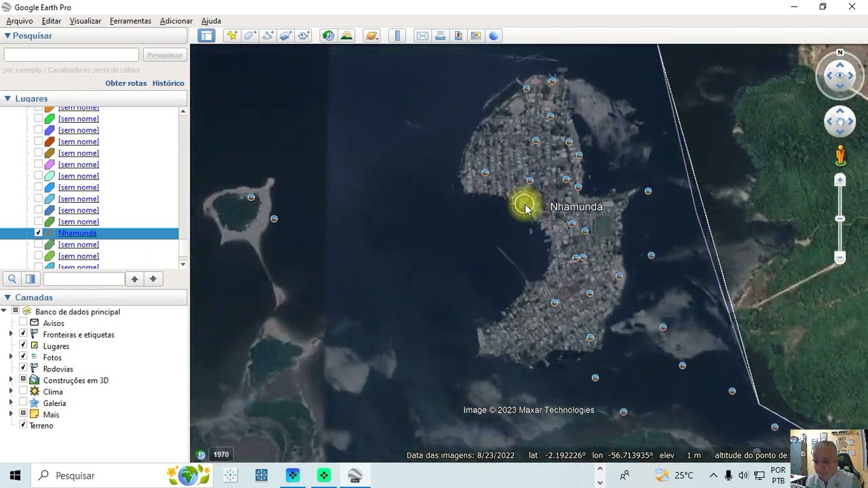
Task: Click the Pesquisar search button
Action: 164,55
